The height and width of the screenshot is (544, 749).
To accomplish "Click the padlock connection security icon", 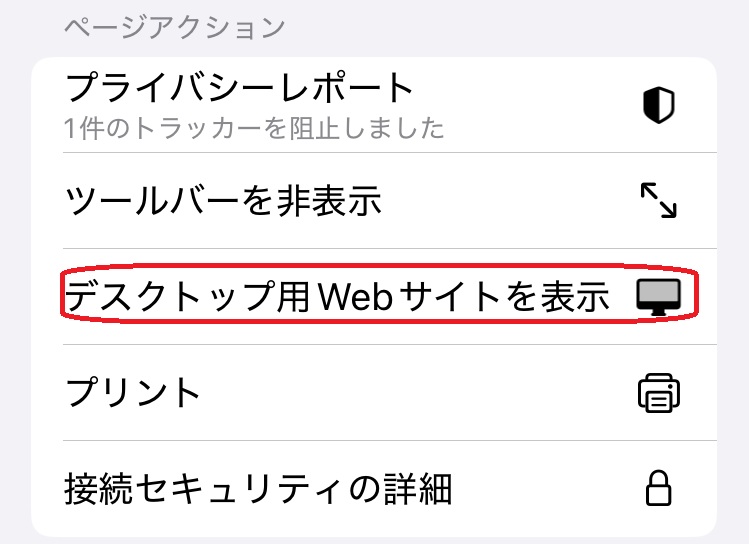I will (658, 489).
